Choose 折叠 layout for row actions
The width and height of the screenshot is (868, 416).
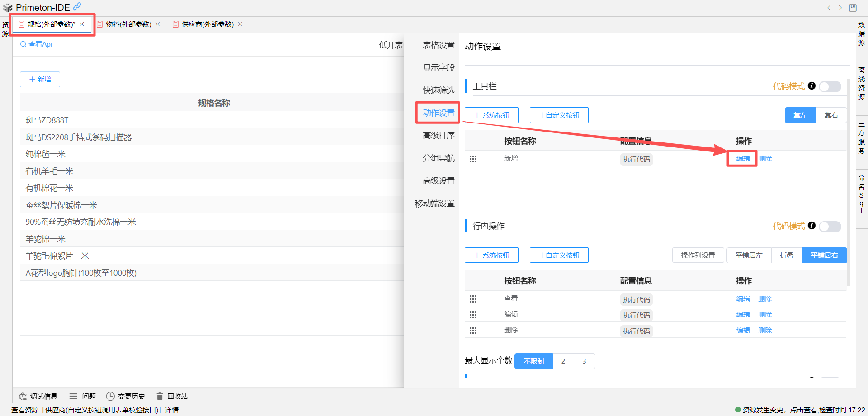click(x=787, y=255)
